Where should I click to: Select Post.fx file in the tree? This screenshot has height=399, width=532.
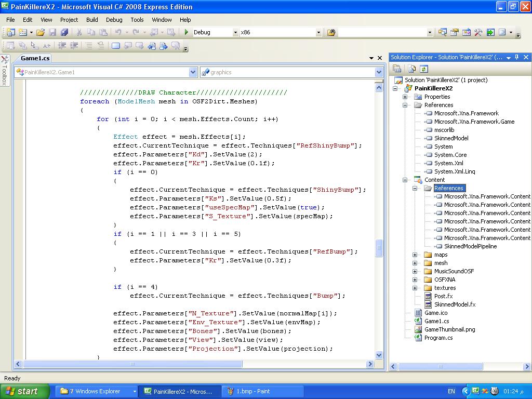click(444, 296)
